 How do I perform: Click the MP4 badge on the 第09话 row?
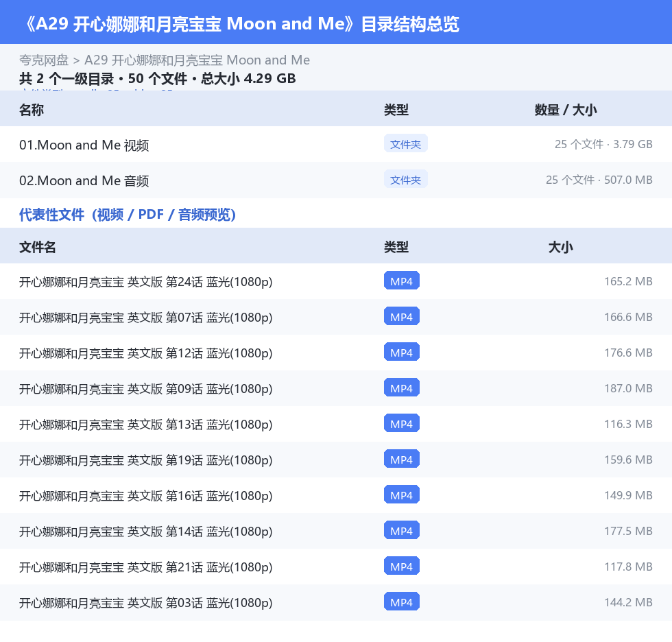click(x=402, y=388)
